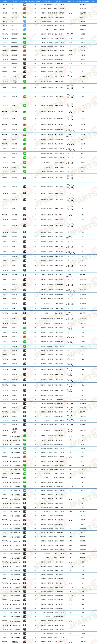Click engine code '3VZ-E' in the 4 Runner row
97x644 pixels.
pyautogui.click(x=83, y=47)
